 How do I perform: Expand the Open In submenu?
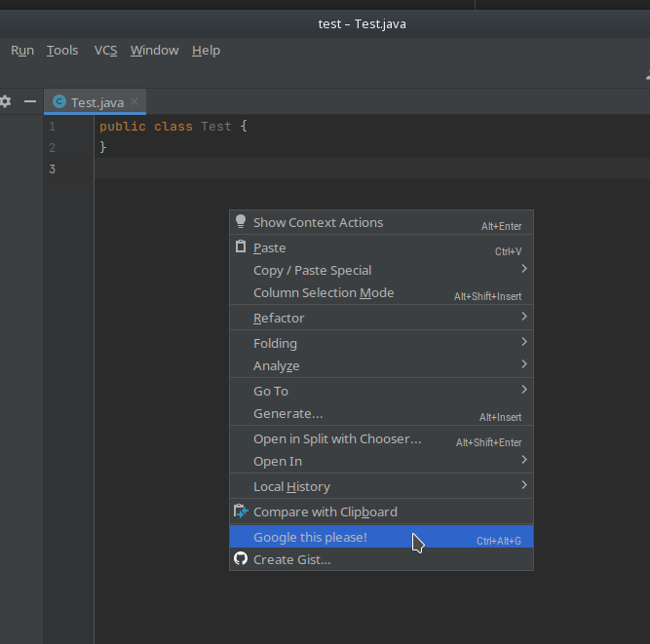(381, 461)
